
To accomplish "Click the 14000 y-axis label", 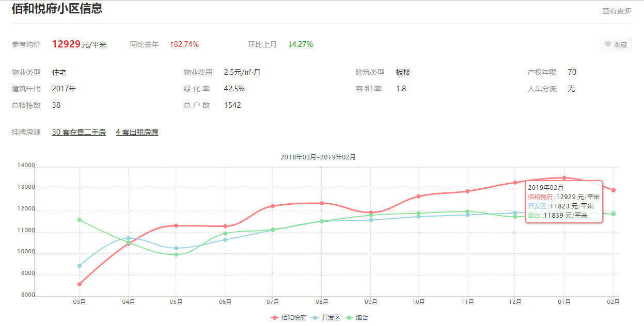I will tap(25, 166).
